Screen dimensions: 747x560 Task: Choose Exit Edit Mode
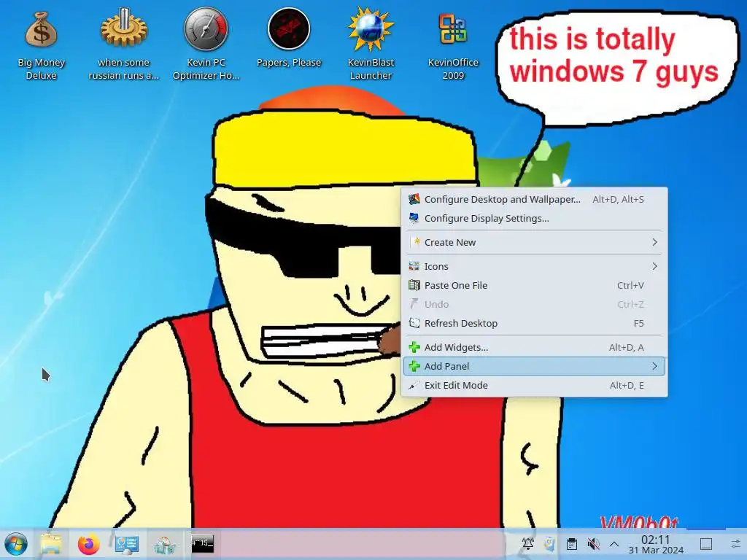(534, 385)
